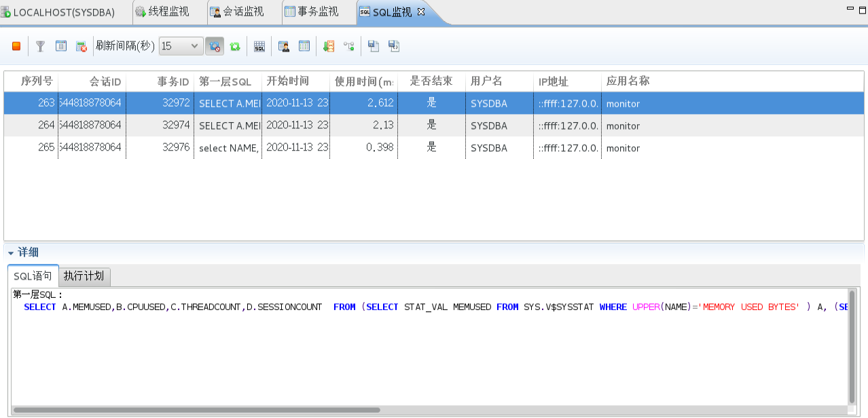Image resolution: width=868 pixels, height=418 pixels.
Task: Switch to the 线程监视 tab
Action: click(162, 12)
